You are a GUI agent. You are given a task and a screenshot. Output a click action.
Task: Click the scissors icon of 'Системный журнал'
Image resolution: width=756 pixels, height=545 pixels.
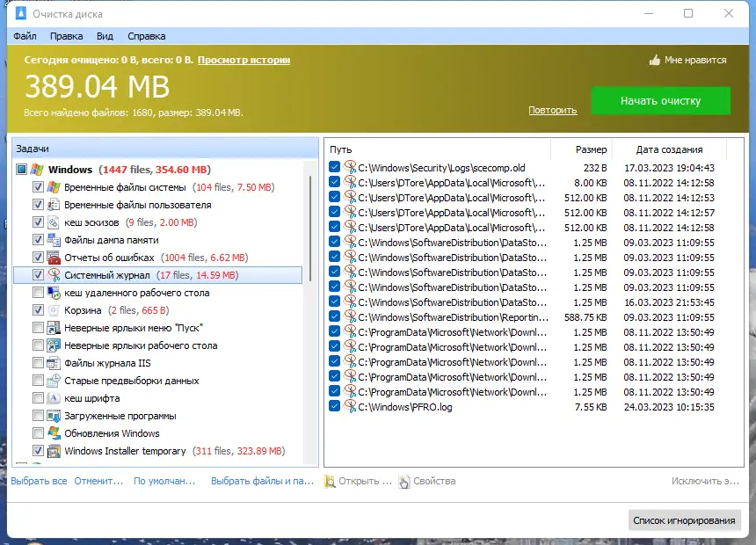[x=54, y=275]
